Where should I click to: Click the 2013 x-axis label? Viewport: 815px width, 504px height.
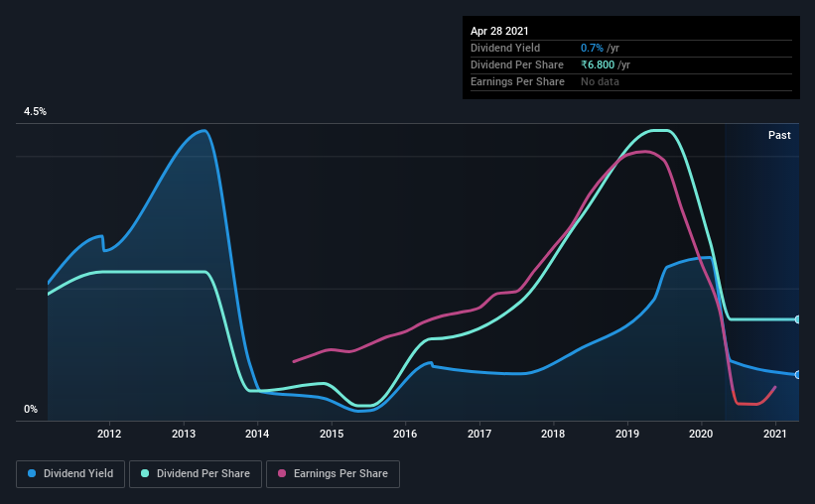click(x=184, y=434)
